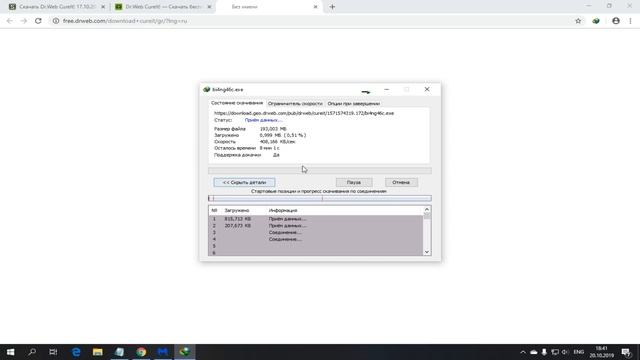Launch Microsoft Edge from the taskbar
640x360 pixels.
coord(76,352)
